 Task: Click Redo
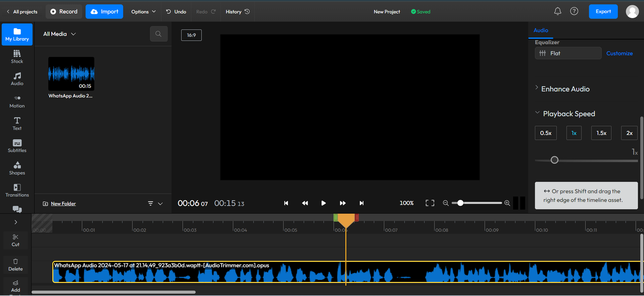pos(206,12)
